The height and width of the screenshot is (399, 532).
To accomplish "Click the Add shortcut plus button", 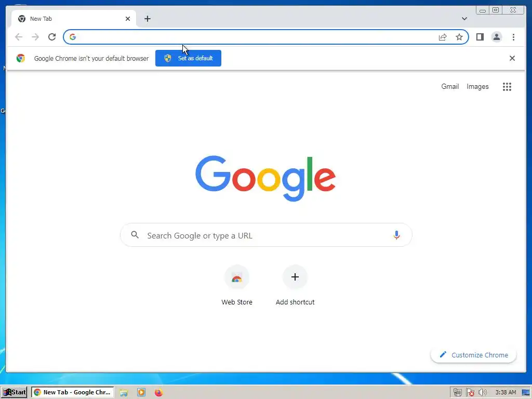I will (295, 277).
